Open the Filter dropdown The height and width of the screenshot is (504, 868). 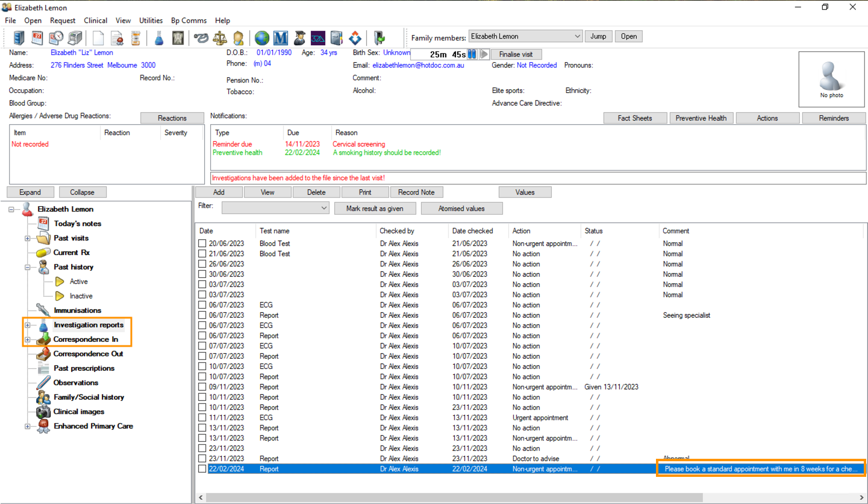coord(275,208)
